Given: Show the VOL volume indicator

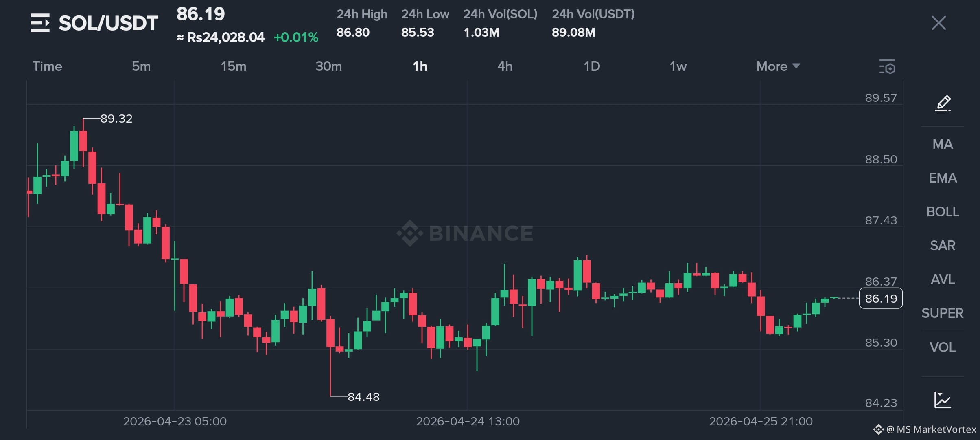Looking at the screenshot, I should coord(943,348).
